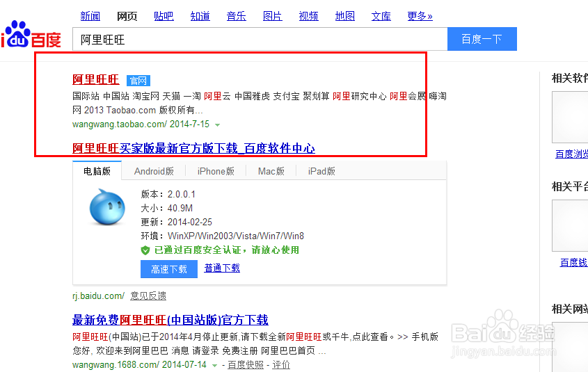Viewport: 588px width, 372px height.
Task: Select the 网页 navigation item
Action: 127,16
